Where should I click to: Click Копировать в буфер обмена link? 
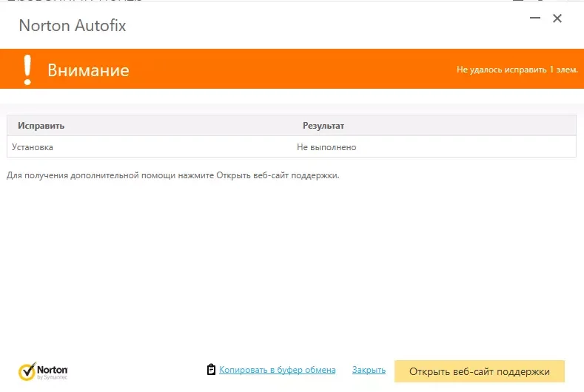pos(277,370)
